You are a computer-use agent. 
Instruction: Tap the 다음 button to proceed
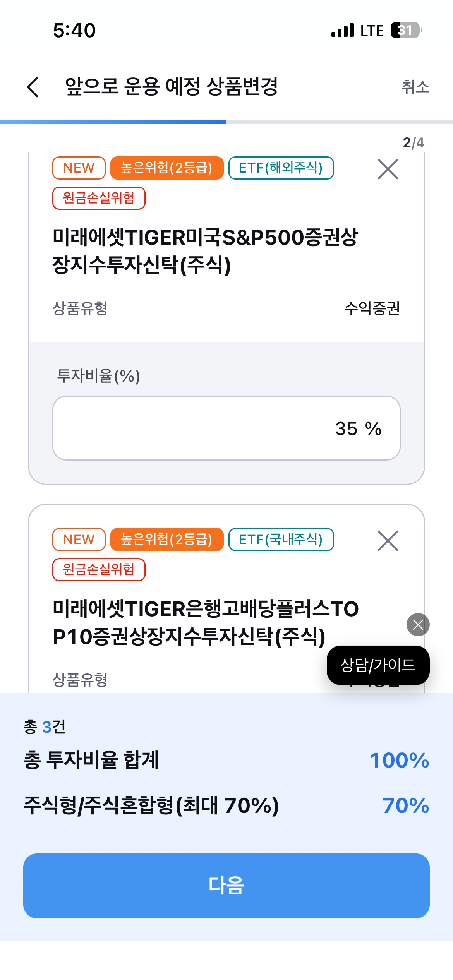click(x=226, y=886)
